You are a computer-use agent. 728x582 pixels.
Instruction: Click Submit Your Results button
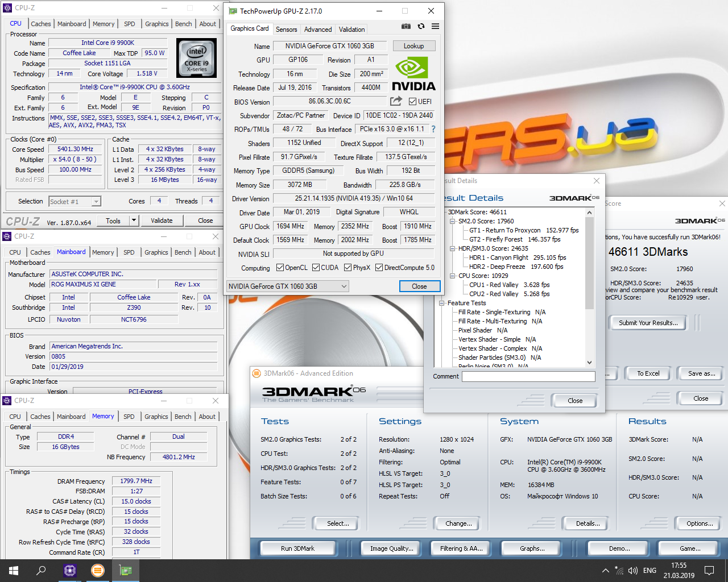click(x=648, y=323)
